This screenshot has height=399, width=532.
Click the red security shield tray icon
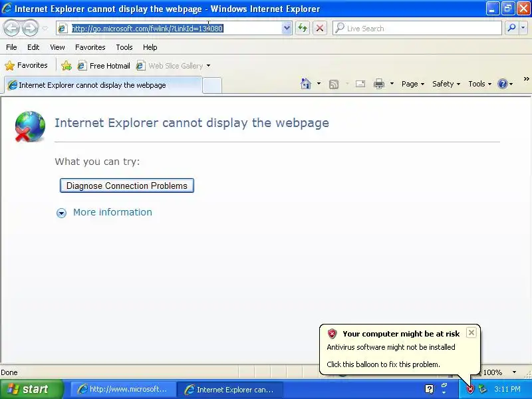click(470, 389)
